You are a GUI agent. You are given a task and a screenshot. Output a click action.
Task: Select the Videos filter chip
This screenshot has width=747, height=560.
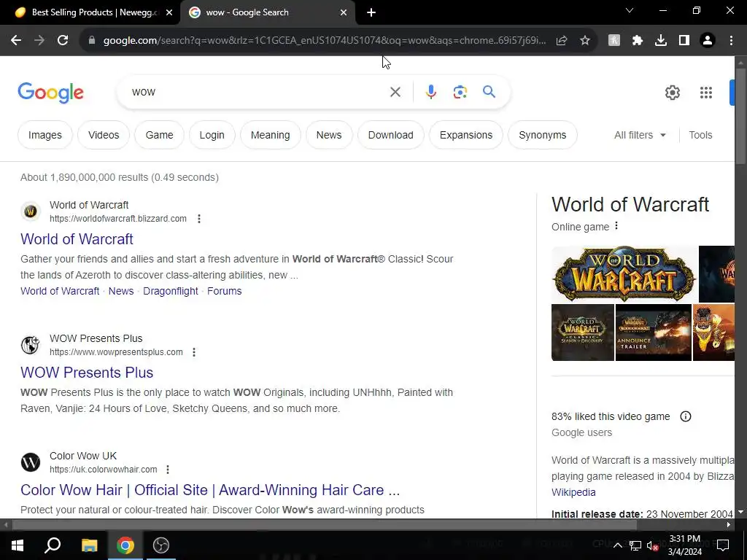(x=104, y=135)
